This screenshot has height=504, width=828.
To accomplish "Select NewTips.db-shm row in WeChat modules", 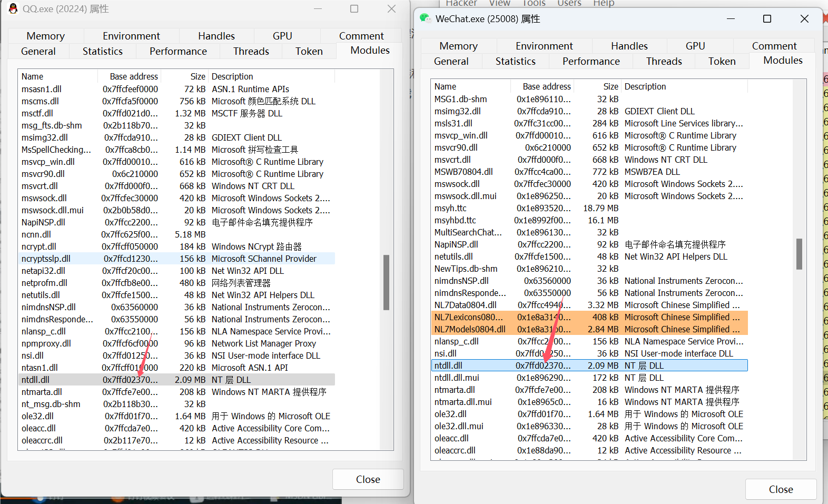I will [589, 269].
